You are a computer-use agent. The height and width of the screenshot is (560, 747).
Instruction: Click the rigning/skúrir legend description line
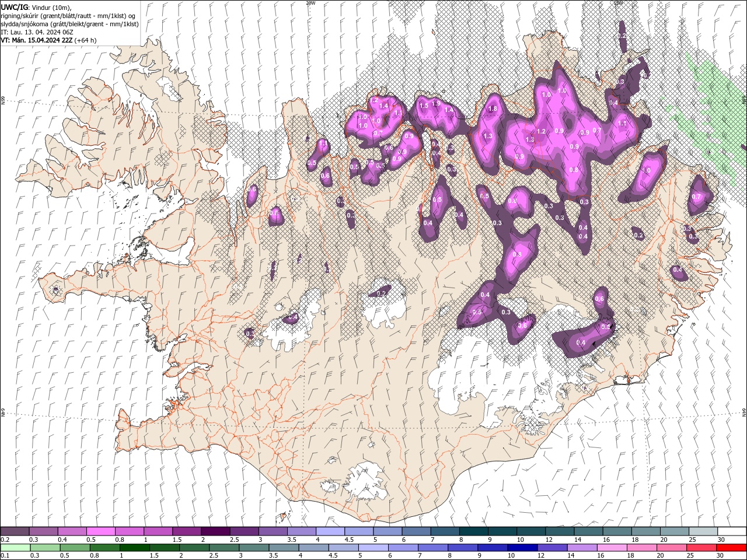[x=68, y=16]
